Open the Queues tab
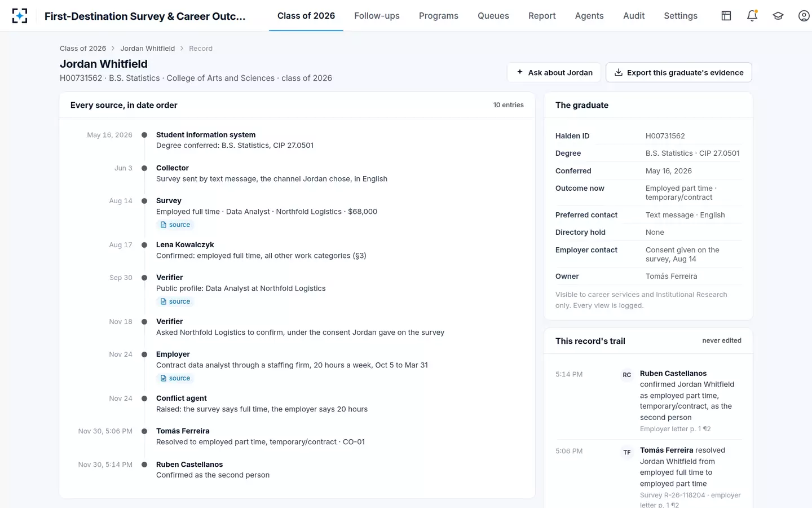812x508 pixels. [493, 16]
